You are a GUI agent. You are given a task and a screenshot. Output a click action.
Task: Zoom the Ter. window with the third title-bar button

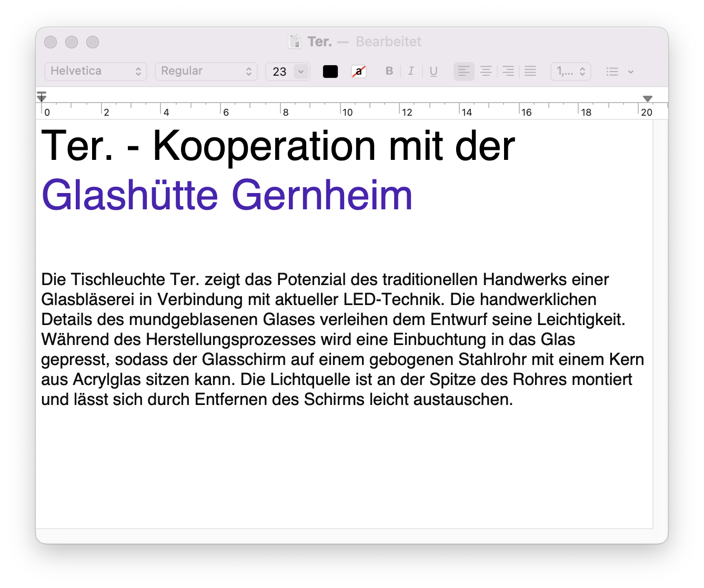tap(93, 42)
